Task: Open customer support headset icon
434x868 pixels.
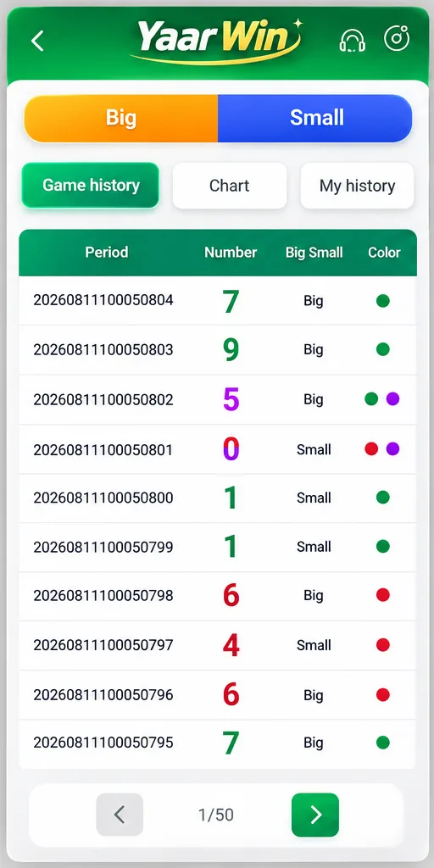Action: [353, 40]
